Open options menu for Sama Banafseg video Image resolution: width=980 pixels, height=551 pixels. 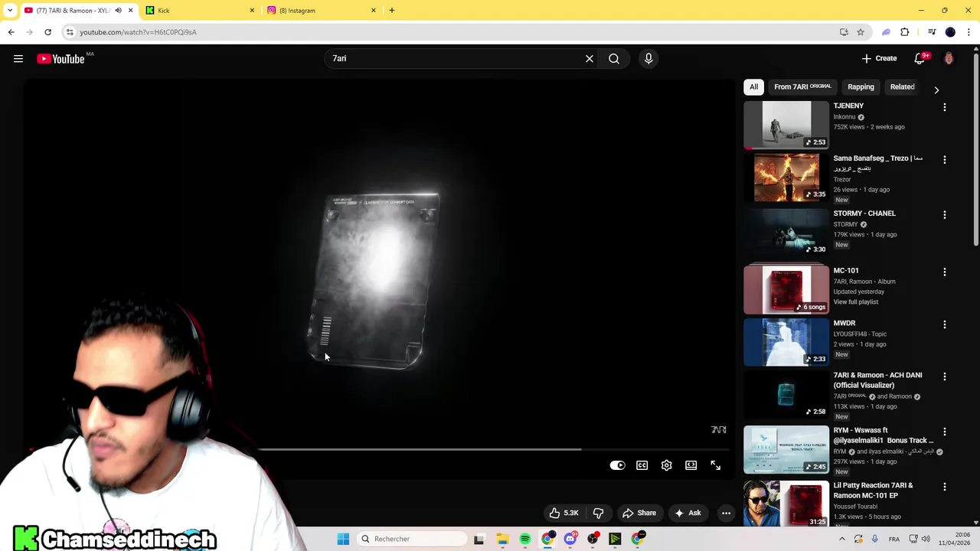(x=944, y=160)
